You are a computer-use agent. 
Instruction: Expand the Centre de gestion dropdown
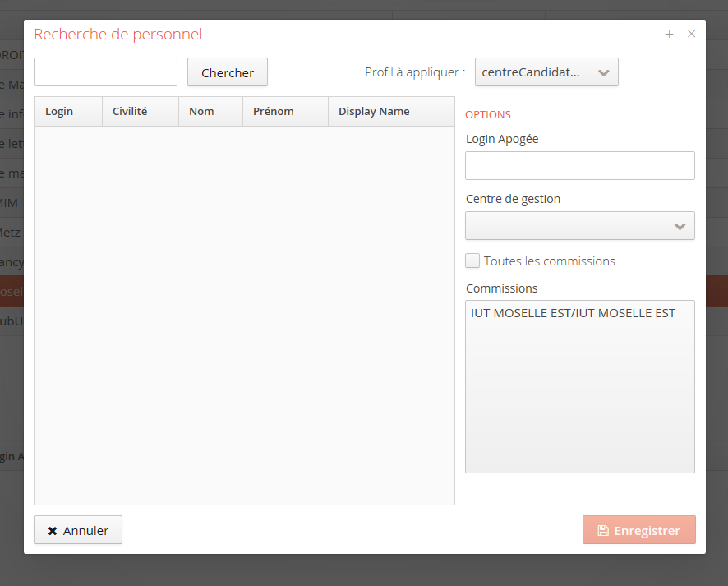579,226
